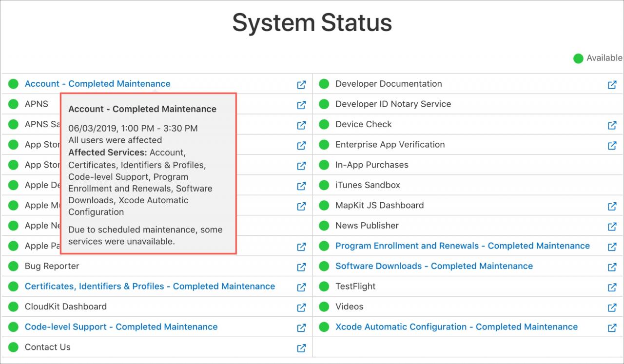624x364 pixels.
Task: Click green Available legend indicator
Action: [578, 58]
